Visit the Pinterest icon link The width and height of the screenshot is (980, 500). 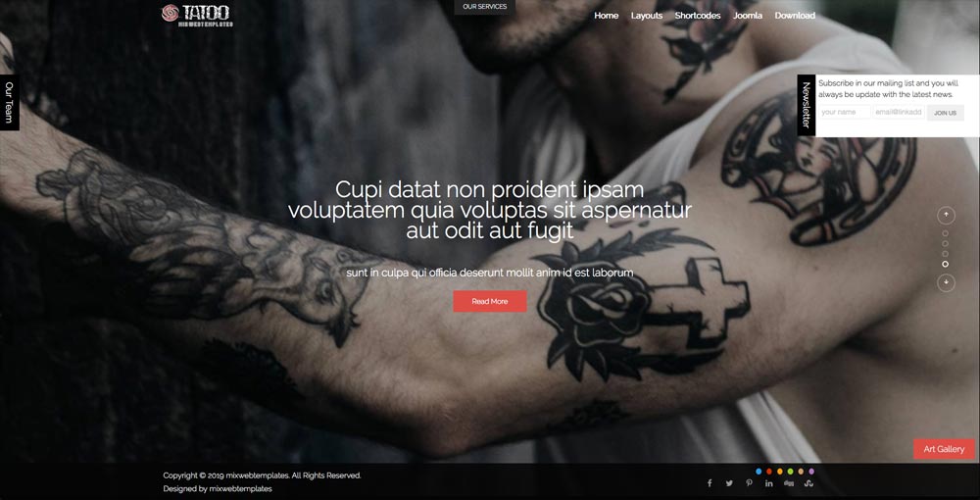coord(749,483)
